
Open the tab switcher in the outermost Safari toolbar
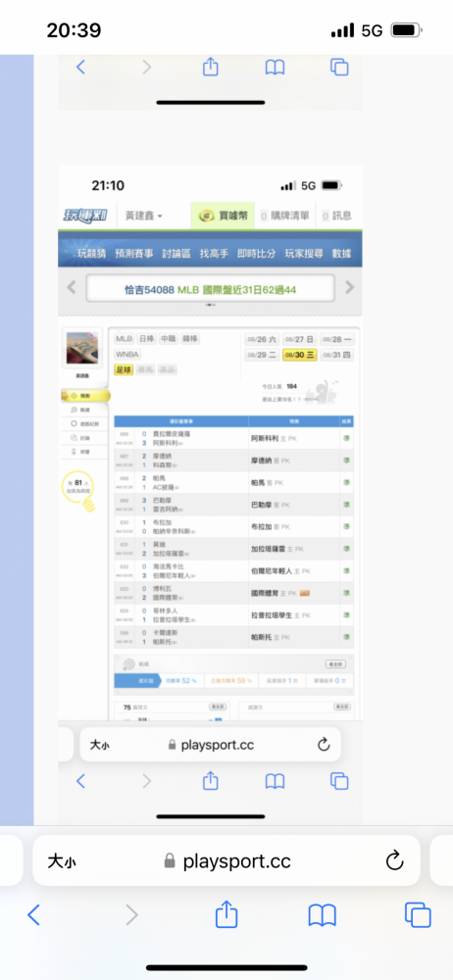click(x=418, y=915)
